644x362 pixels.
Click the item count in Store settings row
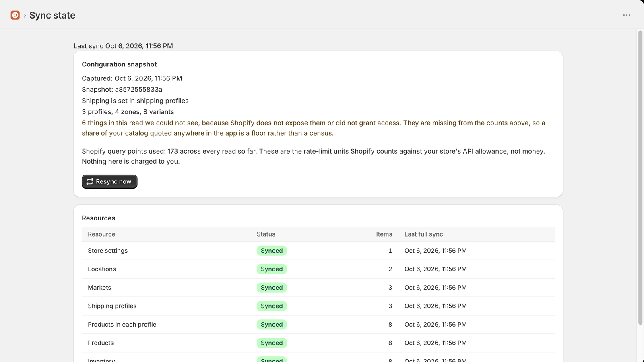[x=390, y=251]
